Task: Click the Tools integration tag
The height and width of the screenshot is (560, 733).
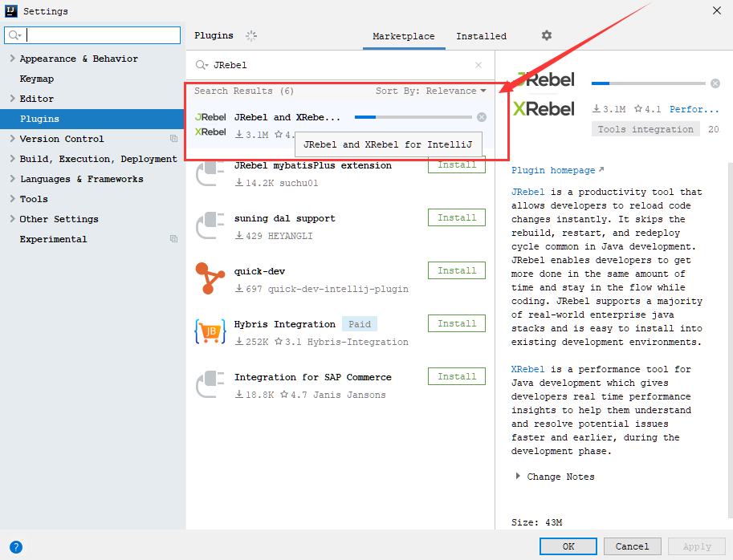Action: coord(645,129)
